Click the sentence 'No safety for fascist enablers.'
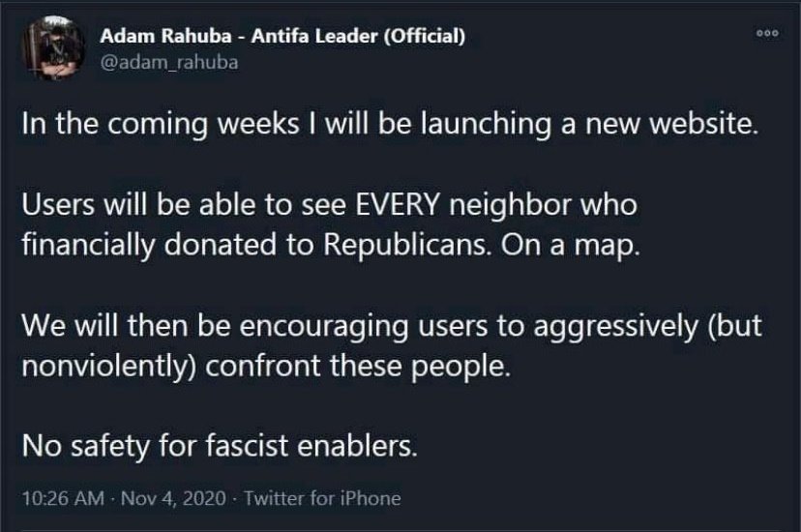The width and height of the screenshot is (801, 532). click(220, 446)
